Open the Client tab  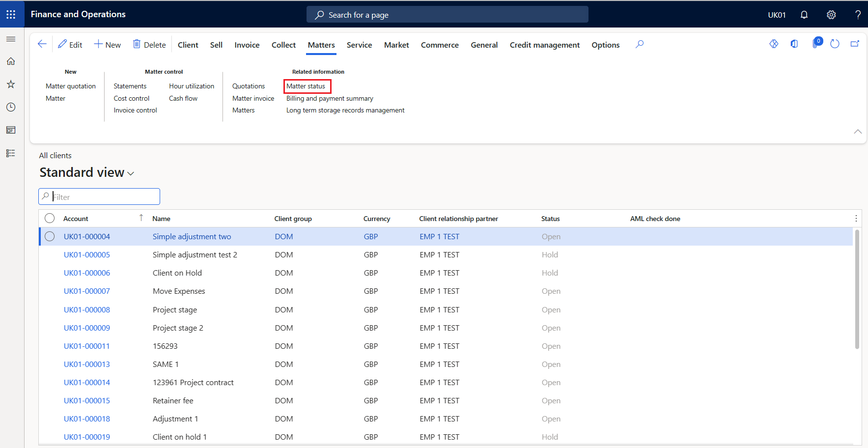188,45
